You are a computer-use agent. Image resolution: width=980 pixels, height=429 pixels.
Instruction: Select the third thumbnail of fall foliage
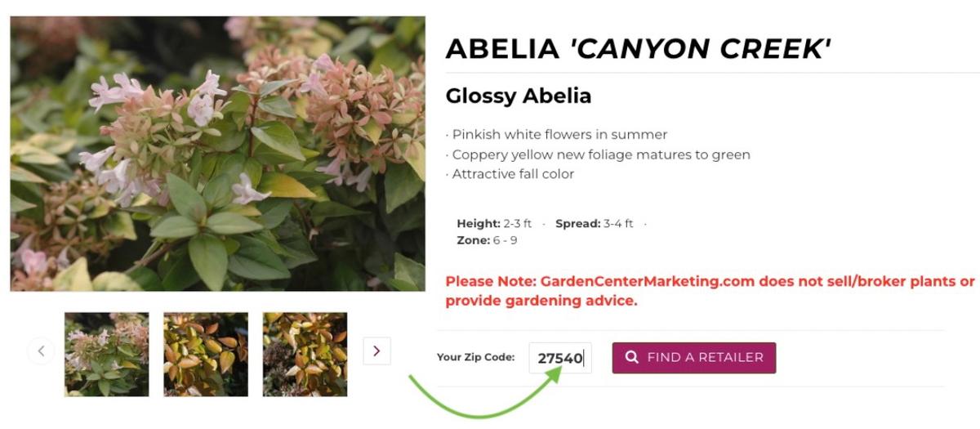click(305, 354)
